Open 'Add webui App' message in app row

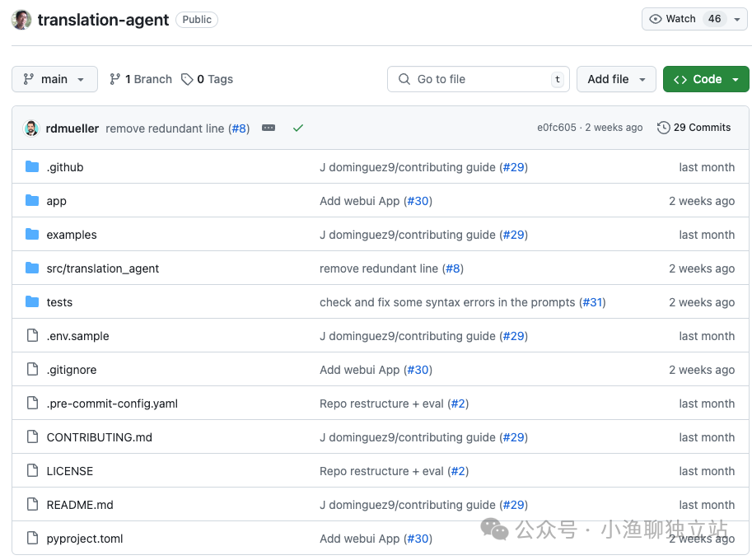click(360, 202)
